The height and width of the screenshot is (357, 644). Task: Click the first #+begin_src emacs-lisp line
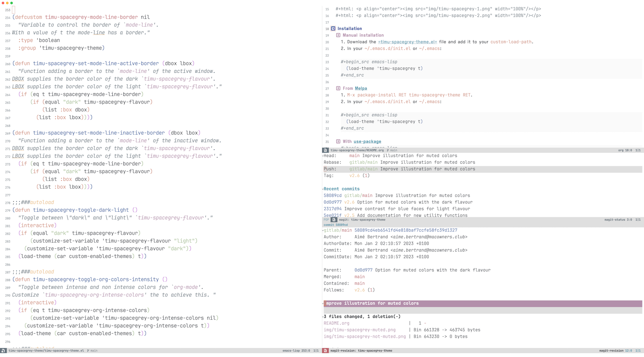point(369,62)
